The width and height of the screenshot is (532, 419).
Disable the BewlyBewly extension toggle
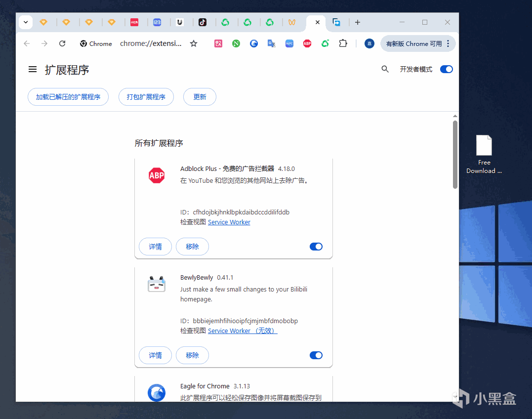pos(316,355)
